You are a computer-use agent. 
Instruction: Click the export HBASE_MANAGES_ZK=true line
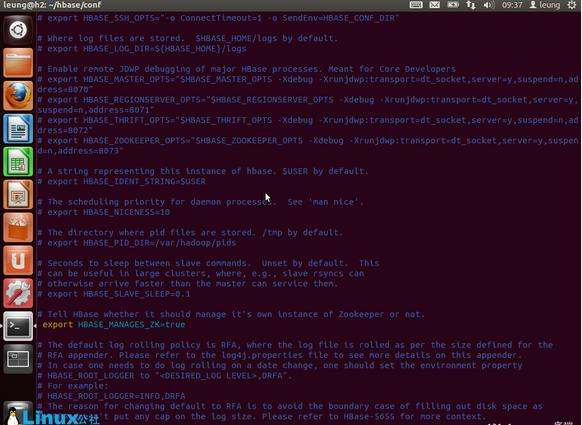[114, 324]
